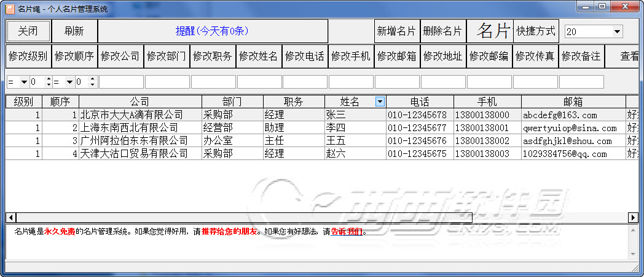Click the 姓名 filter input field
644x277 pixels.
tap(259, 82)
